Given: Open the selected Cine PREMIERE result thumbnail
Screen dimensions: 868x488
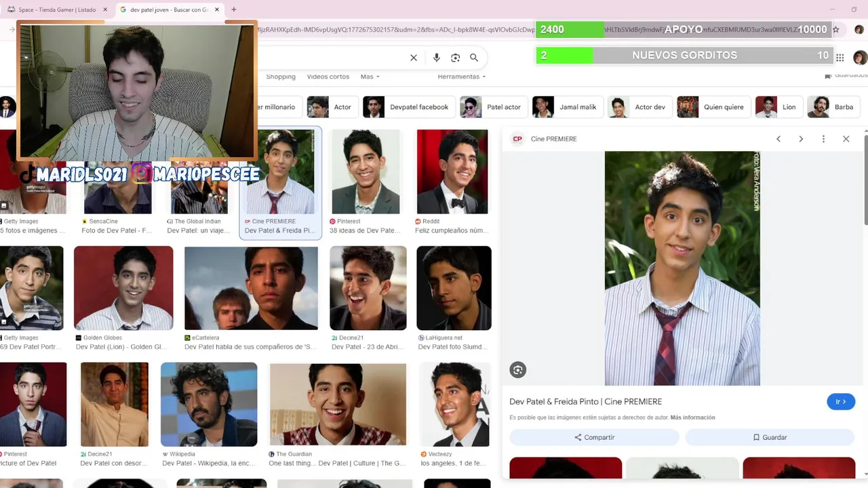Looking at the screenshot, I should point(281,171).
